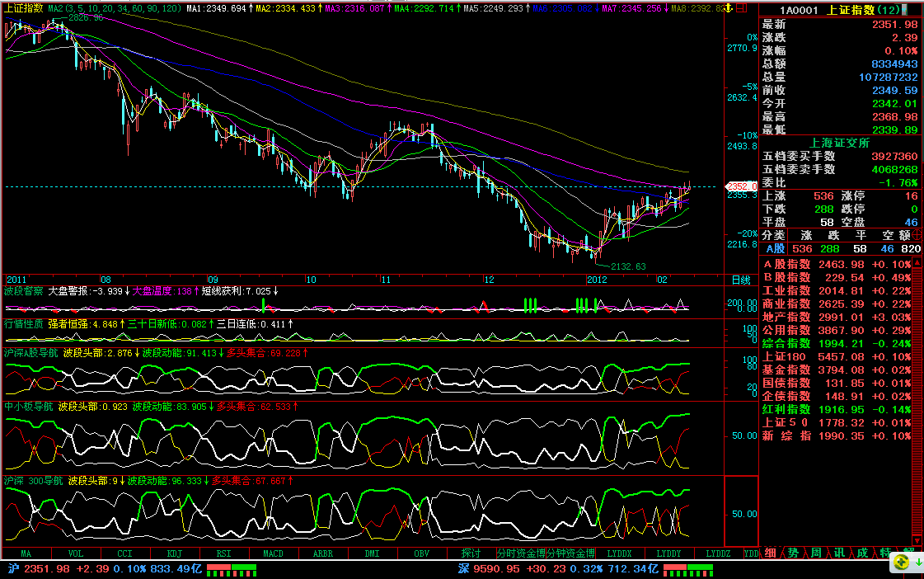Select the DMI indicator tab
Screen dimensions: 924x579
(x=373, y=553)
